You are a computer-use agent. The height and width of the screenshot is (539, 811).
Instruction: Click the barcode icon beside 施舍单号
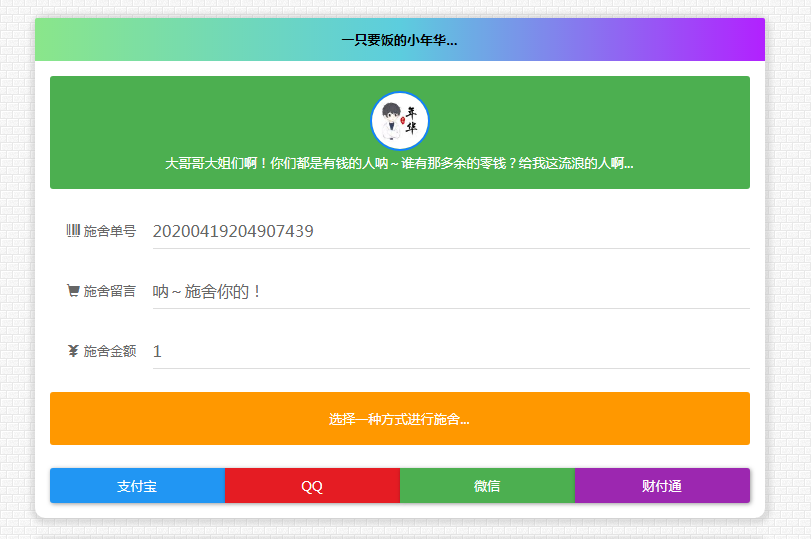pyautogui.click(x=73, y=231)
